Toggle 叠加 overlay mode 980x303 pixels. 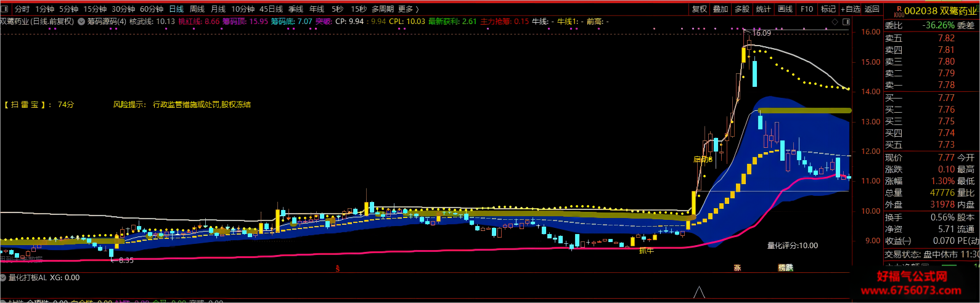[721, 9]
